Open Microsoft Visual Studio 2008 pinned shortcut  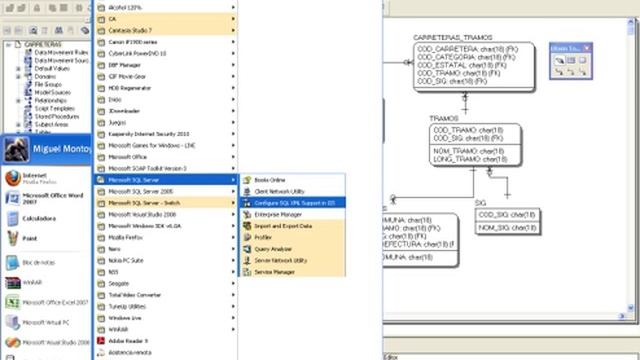click(x=46, y=342)
